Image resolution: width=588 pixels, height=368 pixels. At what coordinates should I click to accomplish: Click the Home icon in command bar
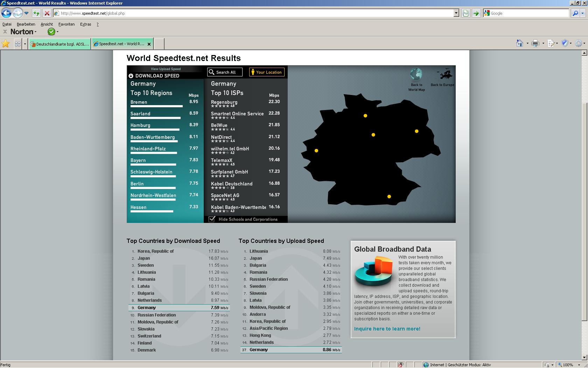click(x=520, y=43)
